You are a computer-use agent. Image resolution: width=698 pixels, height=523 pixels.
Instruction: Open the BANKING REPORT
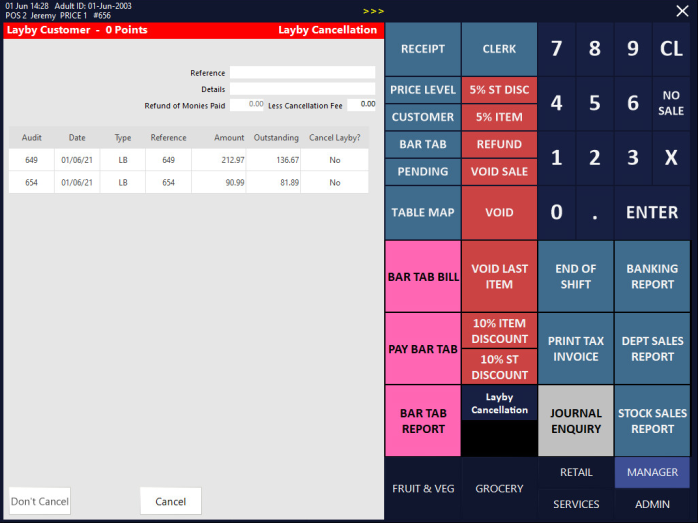tap(652, 276)
